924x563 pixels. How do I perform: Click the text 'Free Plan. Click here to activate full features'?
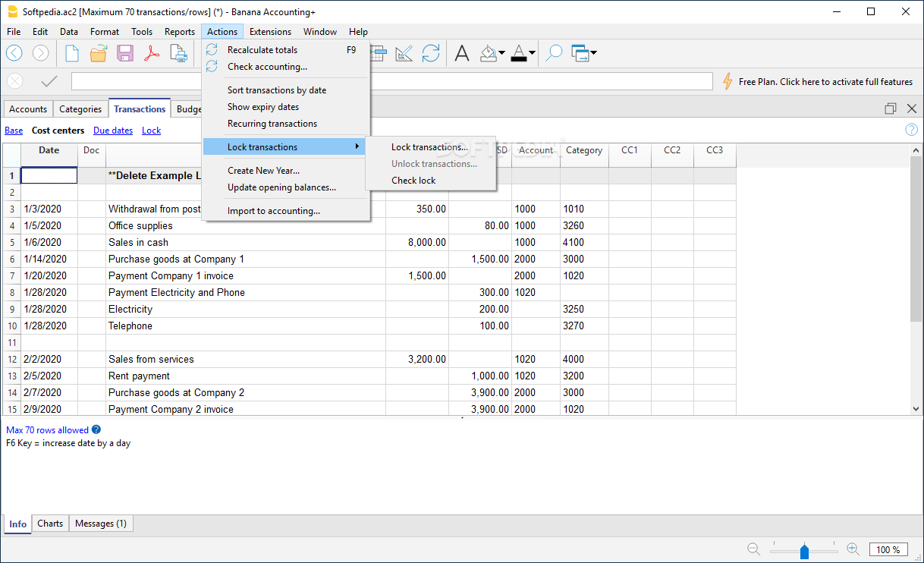pyautogui.click(x=825, y=82)
